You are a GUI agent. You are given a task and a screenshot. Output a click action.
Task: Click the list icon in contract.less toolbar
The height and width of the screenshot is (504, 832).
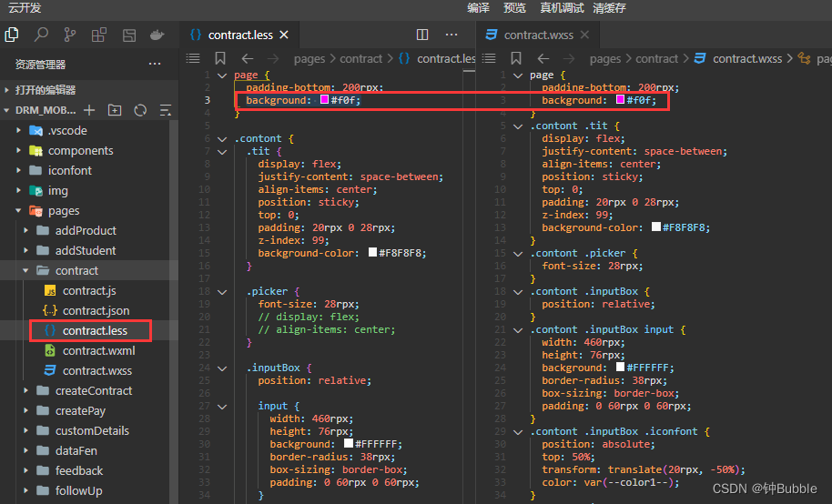193,58
